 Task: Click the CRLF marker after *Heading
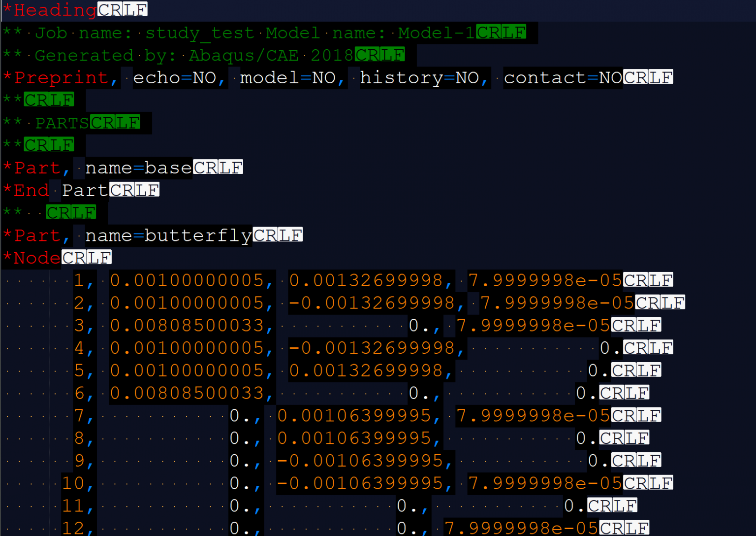[122, 10]
